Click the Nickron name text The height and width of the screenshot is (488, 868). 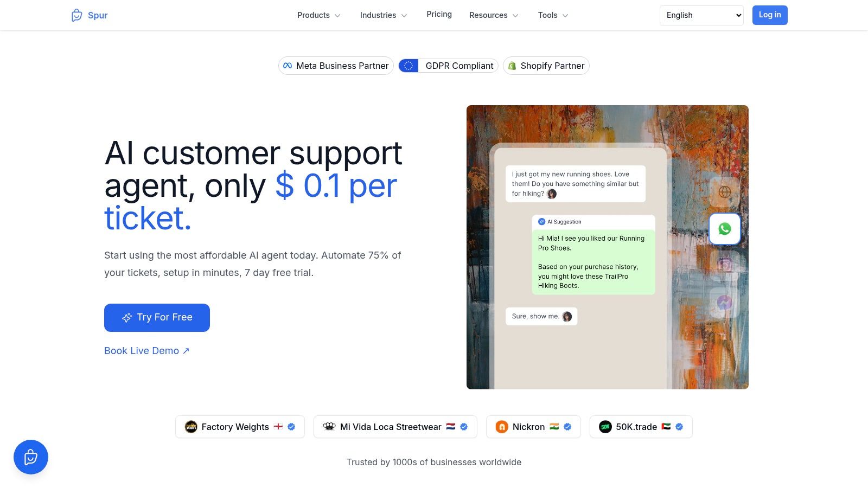coord(528,427)
